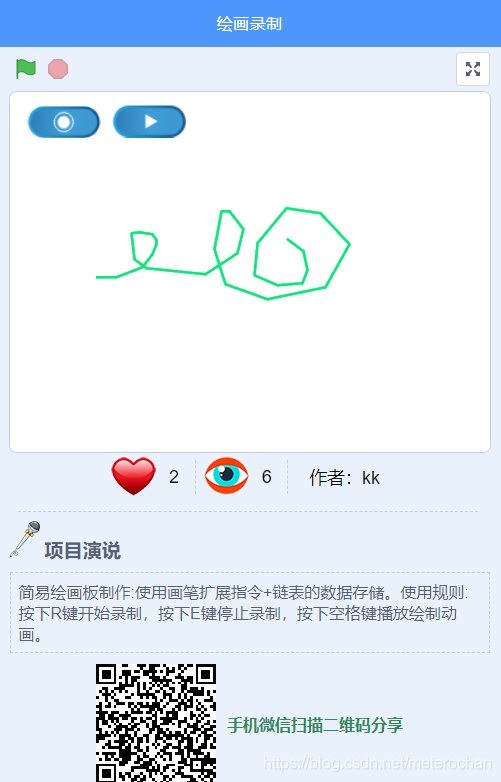Click the project description text box
Viewport: 501px width, 782px height.
250,612
